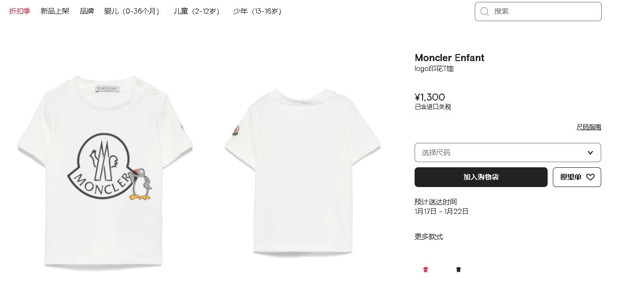Open the 折扣季 sale menu
Viewport: 644px width, 297px height.
(20, 11)
